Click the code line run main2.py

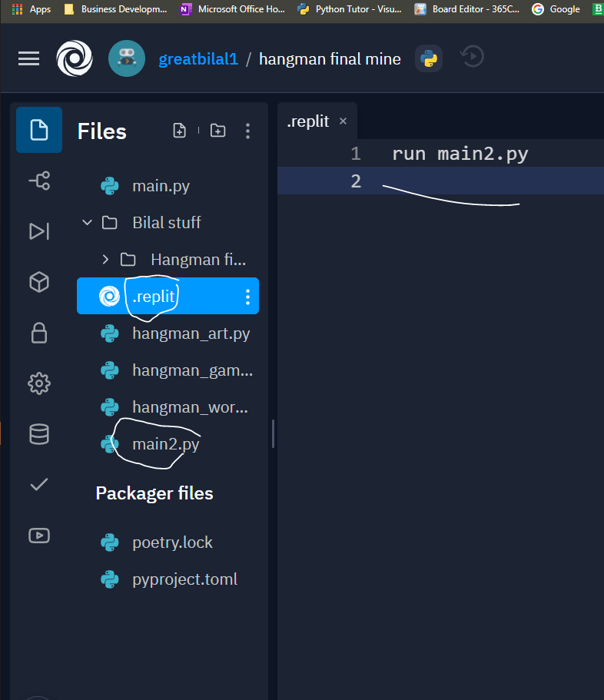point(460,154)
